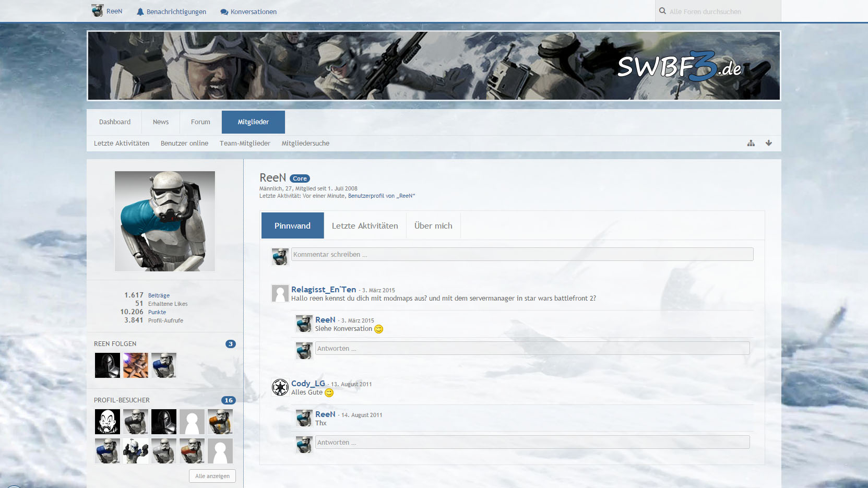The image size is (868, 488).
Task: Click the search magnifier icon
Action: tap(662, 11)
